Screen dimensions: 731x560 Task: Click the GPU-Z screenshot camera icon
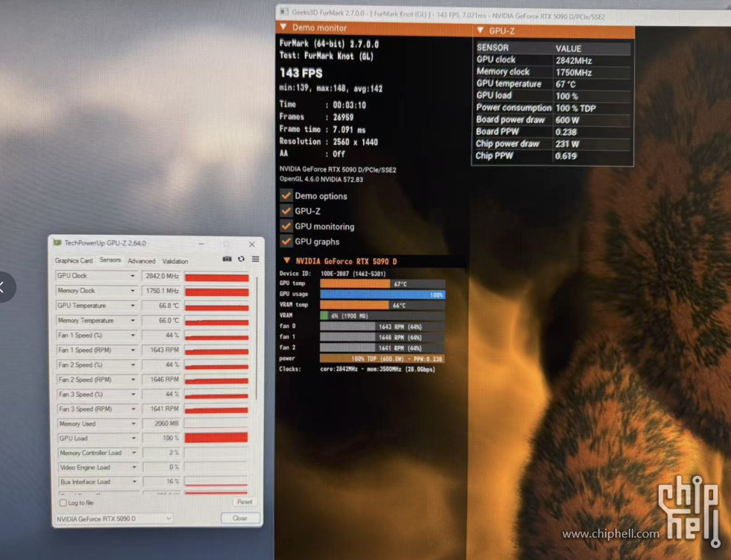pyautogui.click(x=227, y=259)
